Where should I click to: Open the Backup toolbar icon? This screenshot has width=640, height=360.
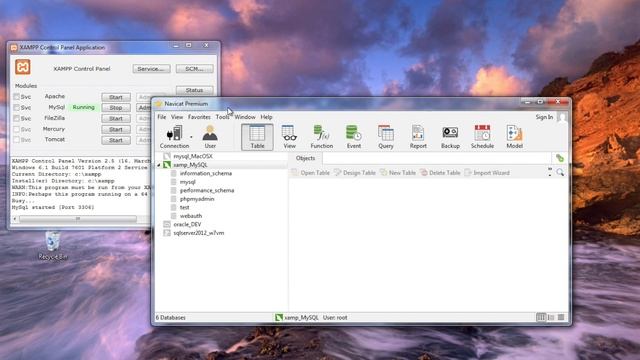[x=450, y=137]
